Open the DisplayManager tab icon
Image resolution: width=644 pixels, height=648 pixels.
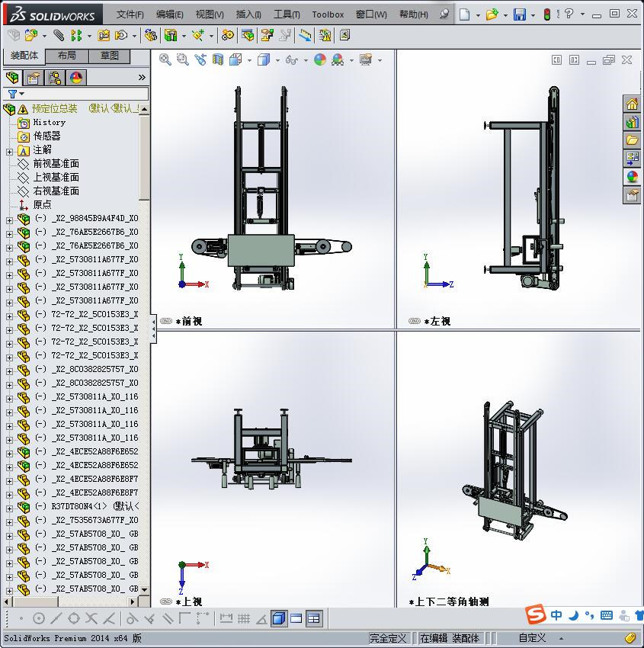tap(76, 78)
